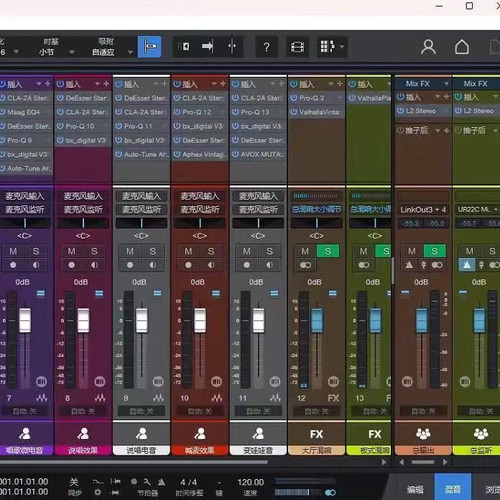
Task: Click the channel mode link icon on channel 12
Action: coord(305,265)
